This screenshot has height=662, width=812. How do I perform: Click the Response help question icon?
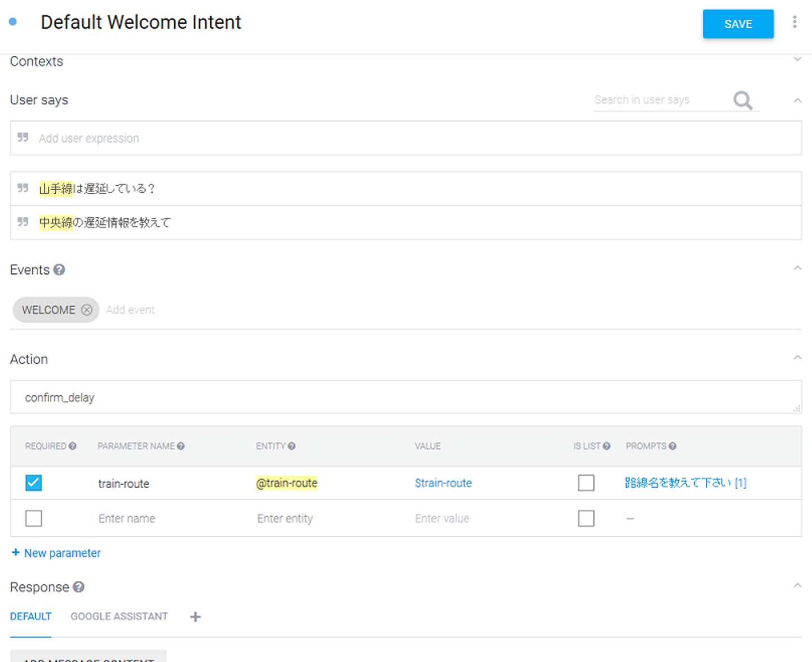pos(79,587)
